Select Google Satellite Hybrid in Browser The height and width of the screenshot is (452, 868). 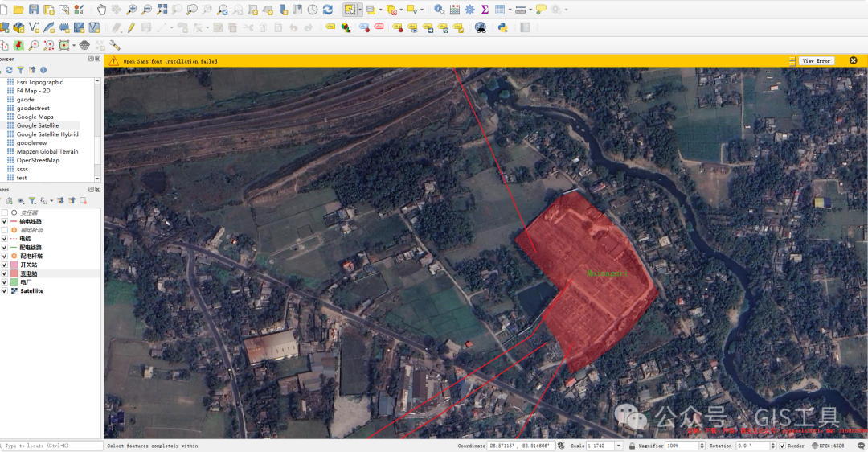point(47,134)
